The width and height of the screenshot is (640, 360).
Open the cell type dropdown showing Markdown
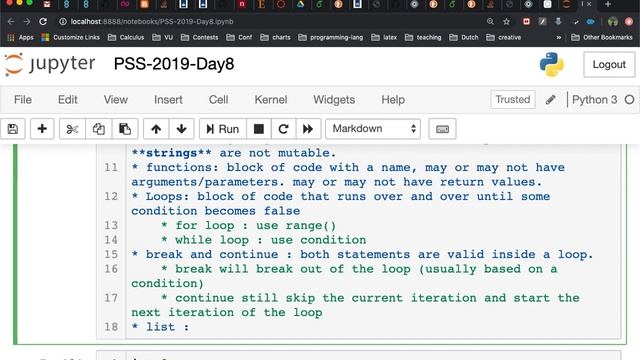coord(373,129)
